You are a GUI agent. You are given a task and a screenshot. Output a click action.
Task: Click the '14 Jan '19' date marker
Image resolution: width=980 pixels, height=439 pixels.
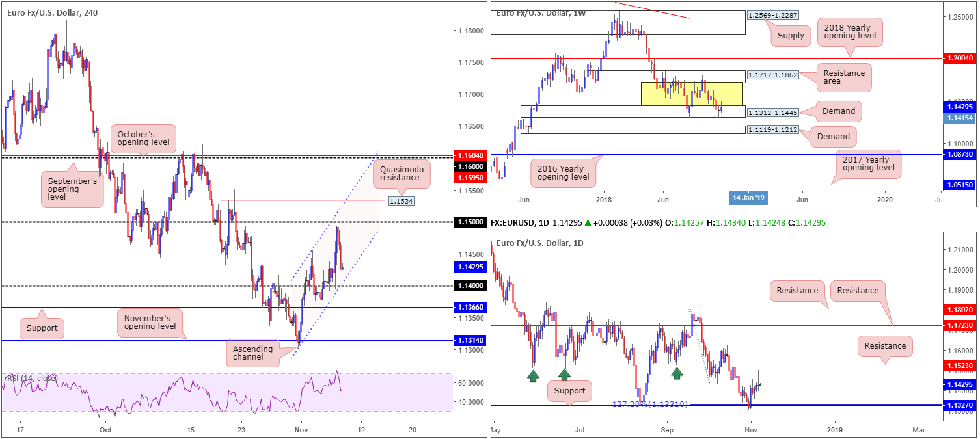point(747,198)
